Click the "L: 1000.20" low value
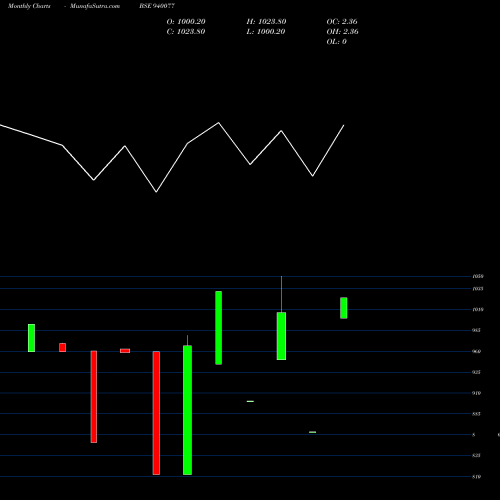 tap(266, 32)
